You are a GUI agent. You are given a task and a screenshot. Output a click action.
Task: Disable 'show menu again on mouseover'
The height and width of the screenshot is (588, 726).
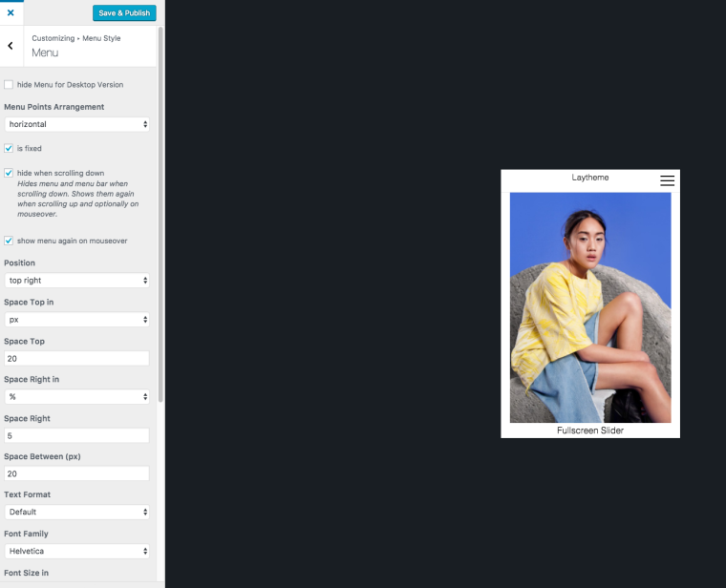tap(9, 241)
